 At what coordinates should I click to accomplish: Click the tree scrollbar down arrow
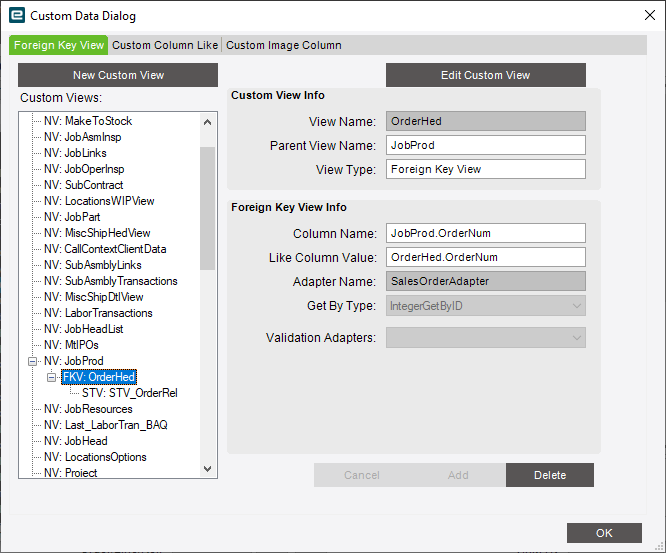coord(207,469)
